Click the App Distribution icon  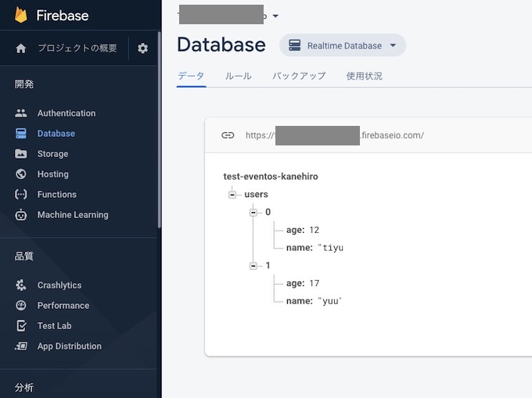coord(21,346)
